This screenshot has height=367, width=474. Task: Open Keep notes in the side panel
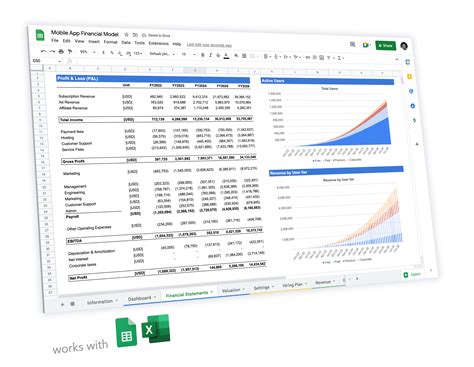tap(409, 77)
